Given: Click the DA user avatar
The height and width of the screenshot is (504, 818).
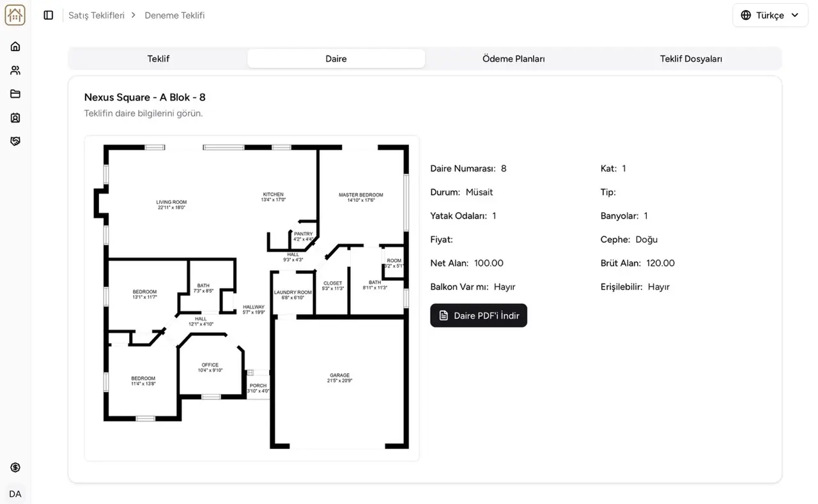Looking at the screenshot, I should point(15,494).
